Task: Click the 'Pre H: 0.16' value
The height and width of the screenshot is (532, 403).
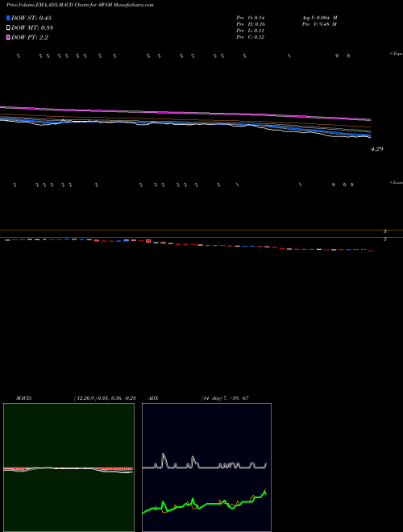Action: coord(251,24)
